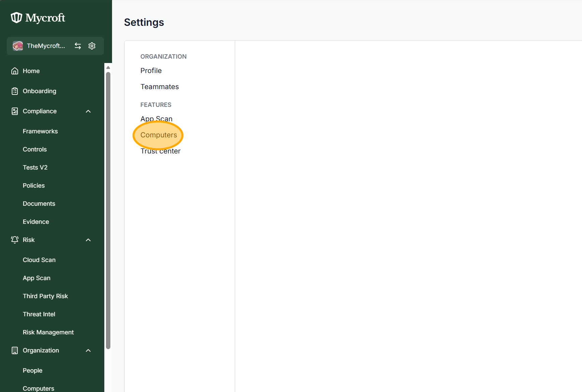Screen dimensions: 582x392
Task: Click the Home house icon
Action: (15, 71)
